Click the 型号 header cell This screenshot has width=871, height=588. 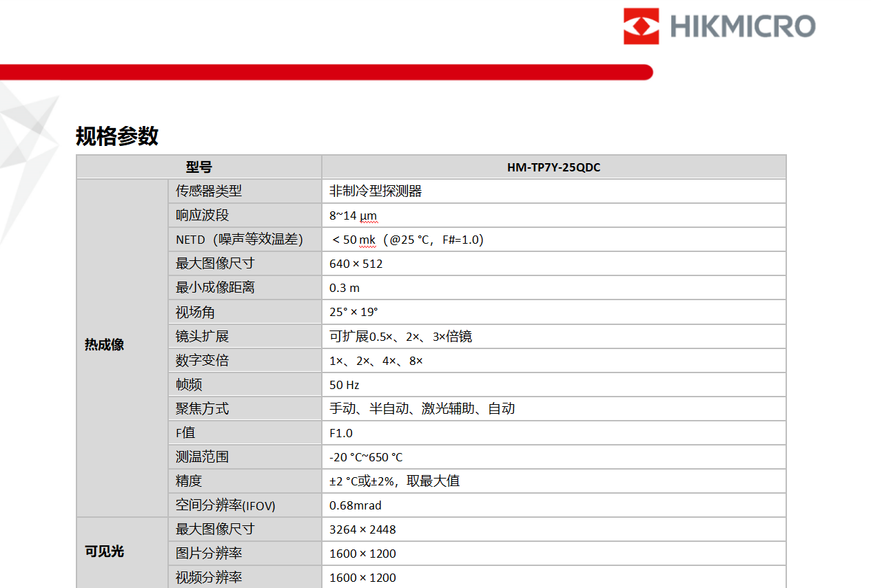[x=198, y=167]
